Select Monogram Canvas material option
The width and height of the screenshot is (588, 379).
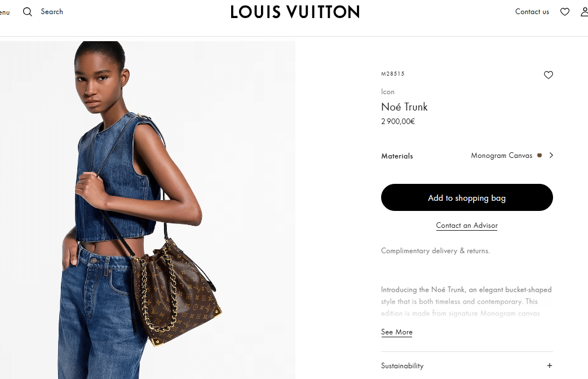click(501, 155)
